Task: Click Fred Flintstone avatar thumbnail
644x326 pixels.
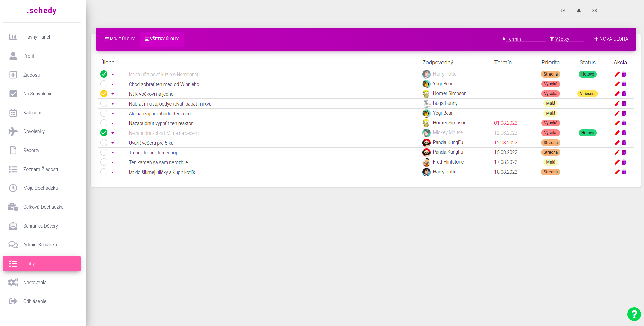Action: point(426,162)
